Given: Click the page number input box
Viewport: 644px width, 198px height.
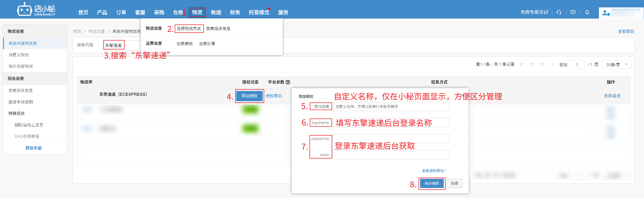Looking at the screenshot, I should (x=577, y=64).
